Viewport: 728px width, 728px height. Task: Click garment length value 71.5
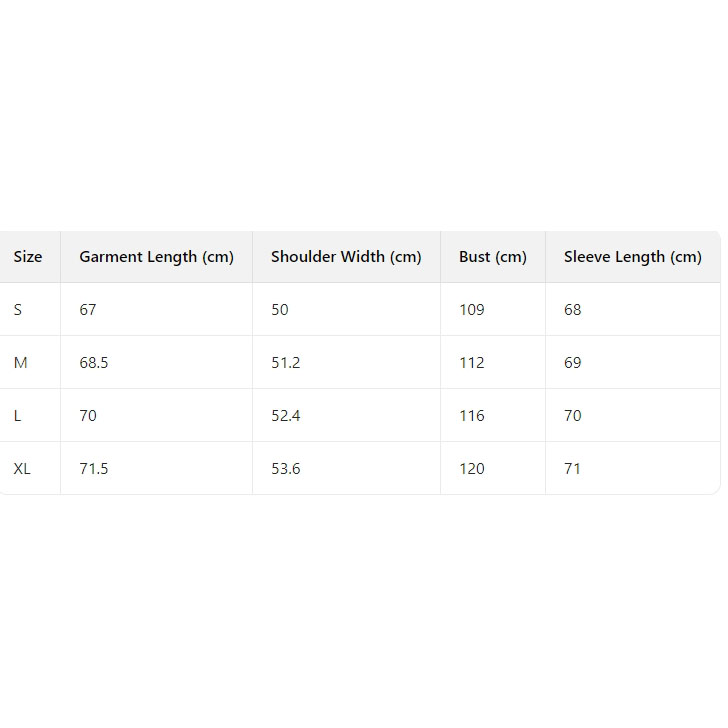click(x=94, y=469)
